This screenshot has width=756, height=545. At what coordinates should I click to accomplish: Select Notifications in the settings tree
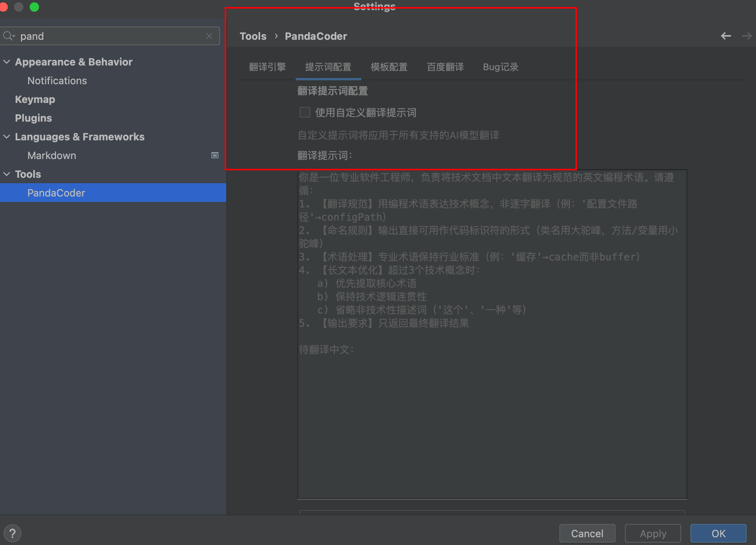57,80
